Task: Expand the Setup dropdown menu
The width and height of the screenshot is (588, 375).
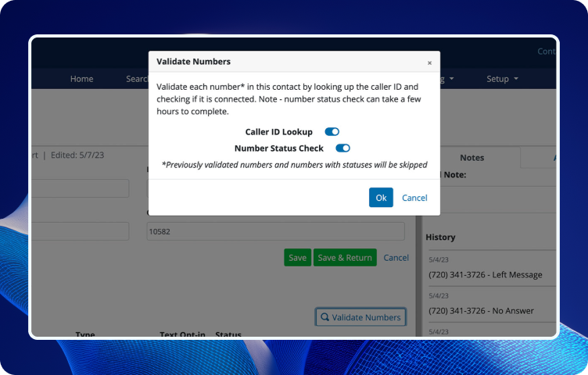Action: pyautogui.click(x=497, y=79)
